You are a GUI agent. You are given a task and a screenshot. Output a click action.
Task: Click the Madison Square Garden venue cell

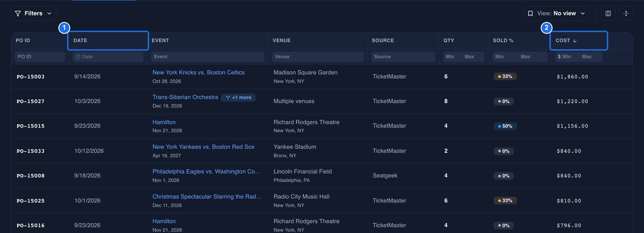(x=305, y=72)
